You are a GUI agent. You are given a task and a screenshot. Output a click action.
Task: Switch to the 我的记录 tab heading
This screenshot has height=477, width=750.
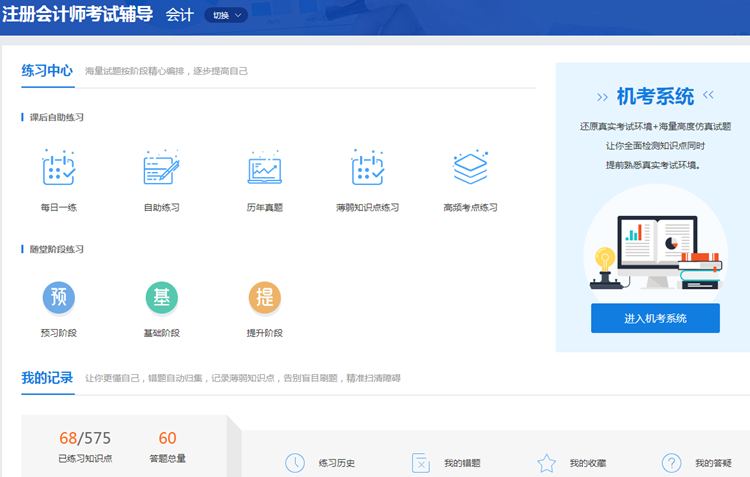[47, 378]
